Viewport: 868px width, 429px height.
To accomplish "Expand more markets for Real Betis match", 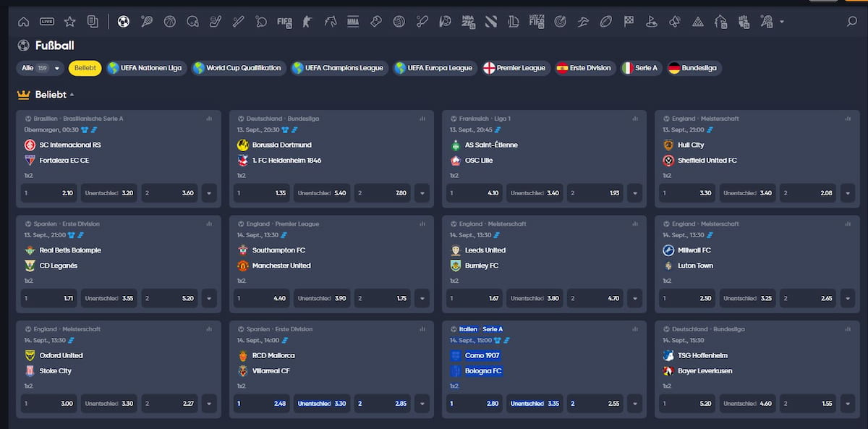I will (209, 298).
